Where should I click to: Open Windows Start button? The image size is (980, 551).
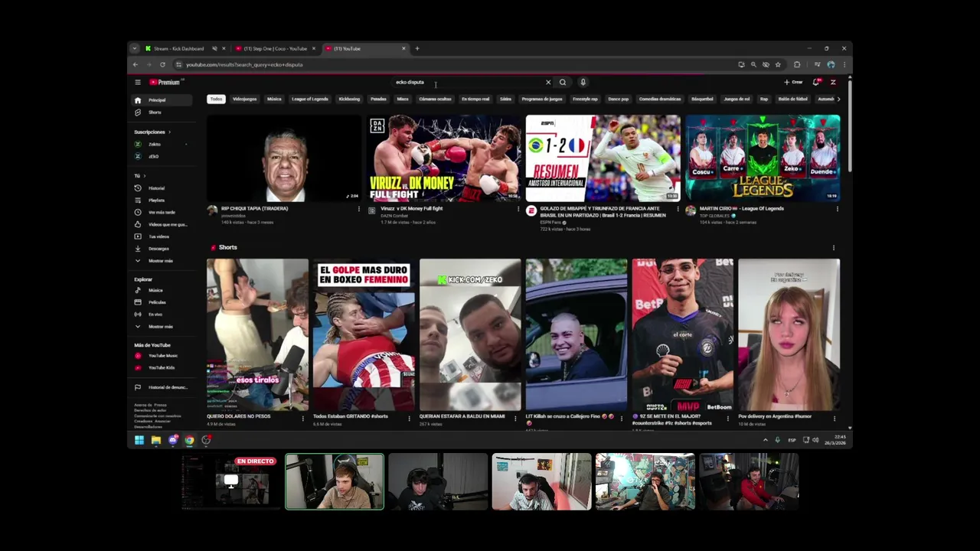(139, 440)
